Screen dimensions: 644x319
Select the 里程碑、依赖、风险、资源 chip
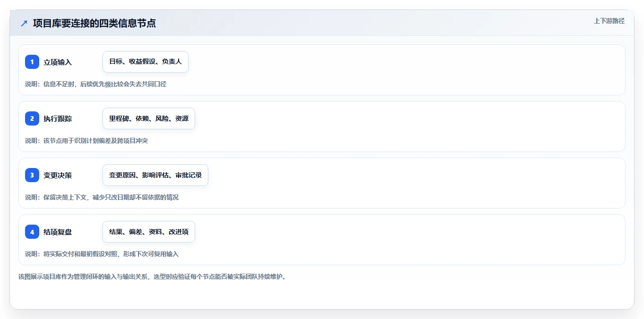[149, 118]
